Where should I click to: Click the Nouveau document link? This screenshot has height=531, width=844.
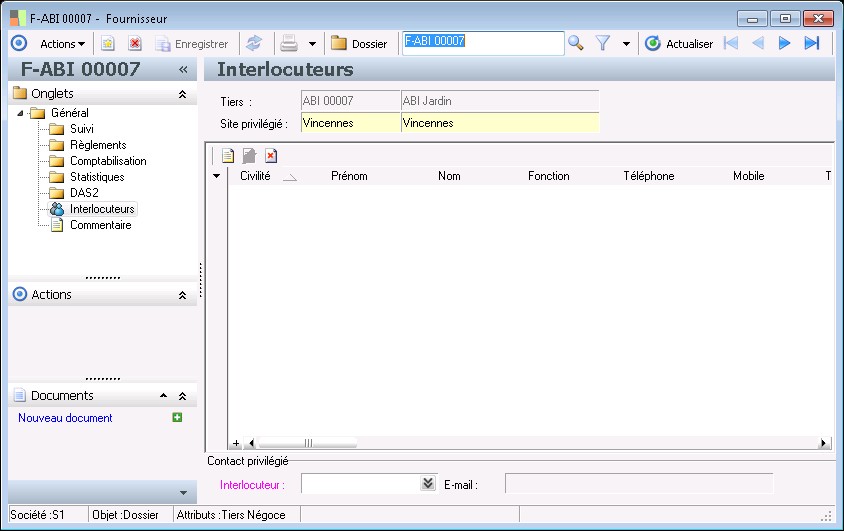point(65,418)
